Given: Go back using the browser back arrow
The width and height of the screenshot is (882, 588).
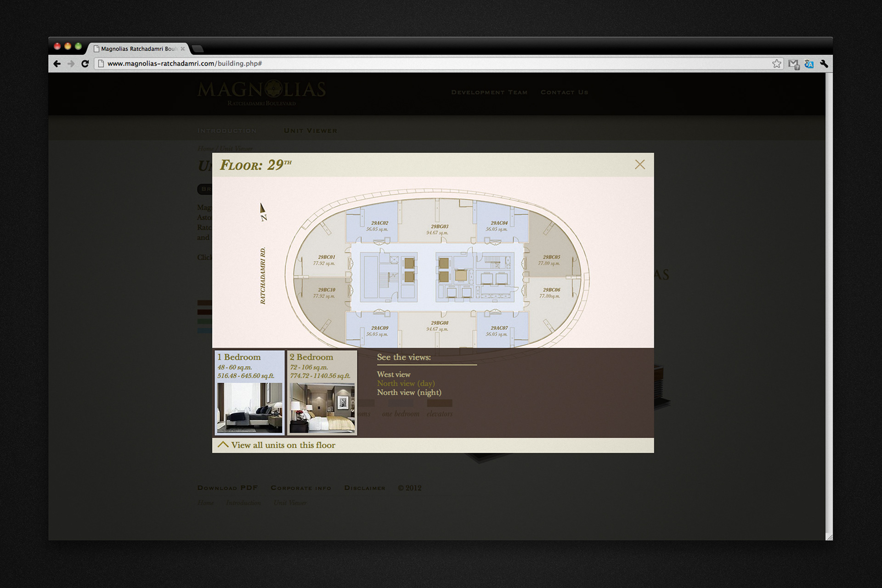Looking at the screenshot, I should tap(57, 64).
